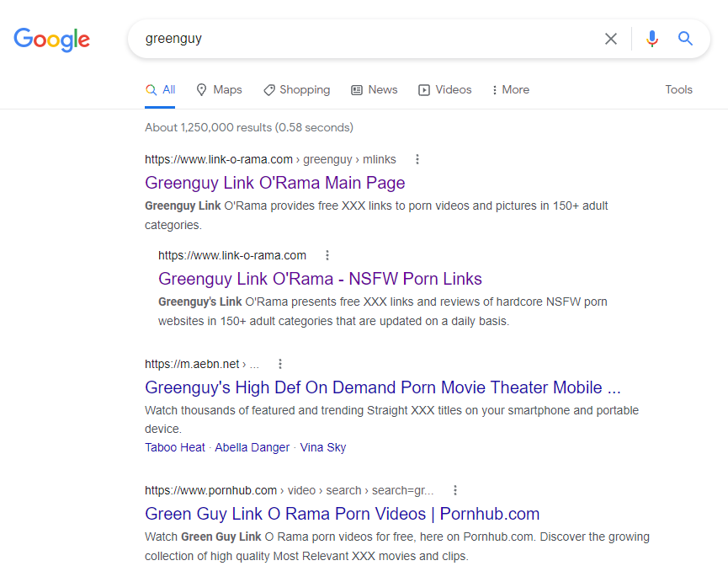Switch to the Videos tab
The height and width of the screenshot is (582, 728).
[444, 89]
